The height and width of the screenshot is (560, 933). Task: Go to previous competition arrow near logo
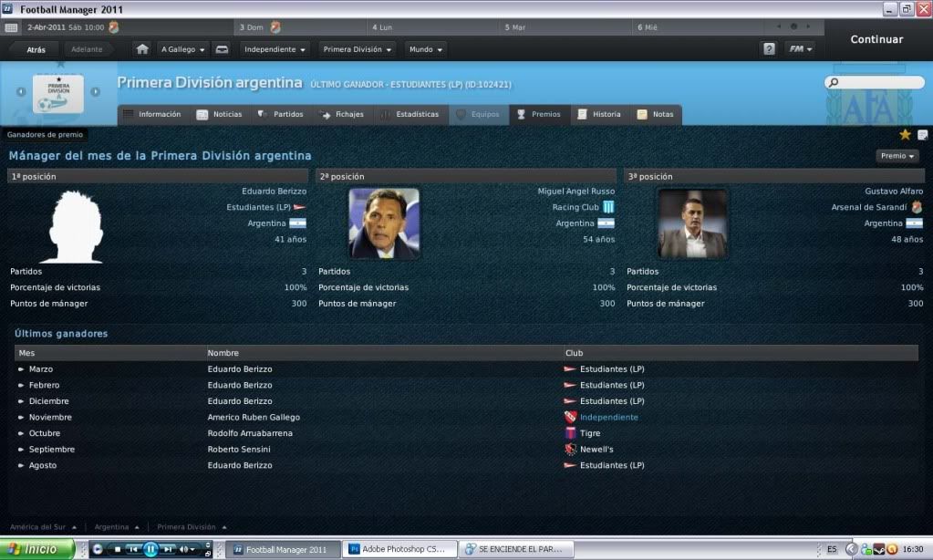click(21, 91)
